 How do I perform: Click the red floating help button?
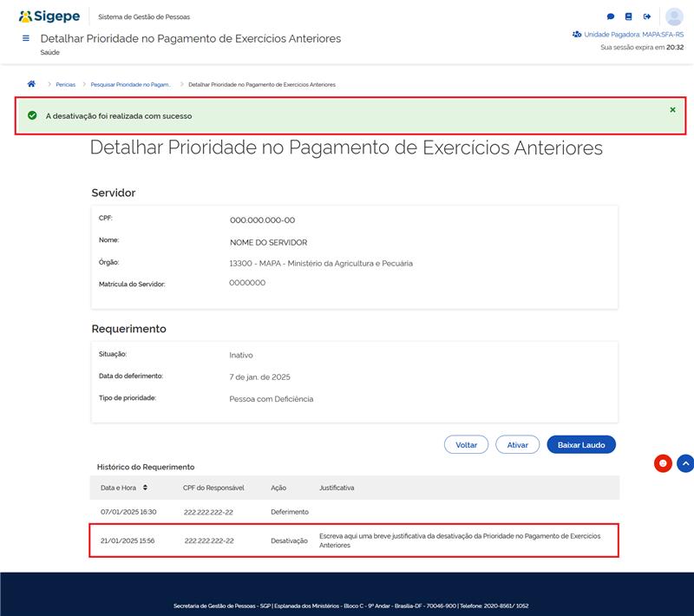tap(663, 463)
